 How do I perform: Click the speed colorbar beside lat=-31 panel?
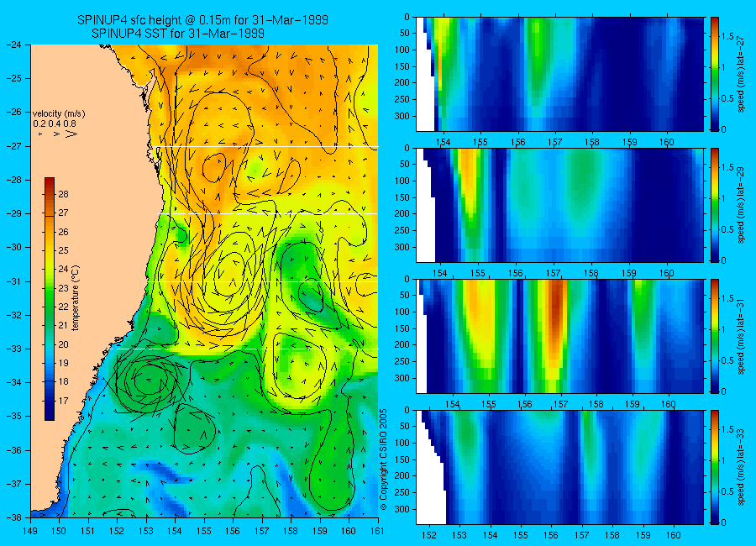coord(714,336)
